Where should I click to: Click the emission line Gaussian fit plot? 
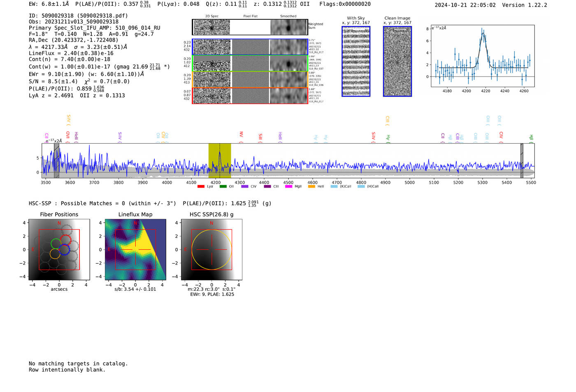483,56
